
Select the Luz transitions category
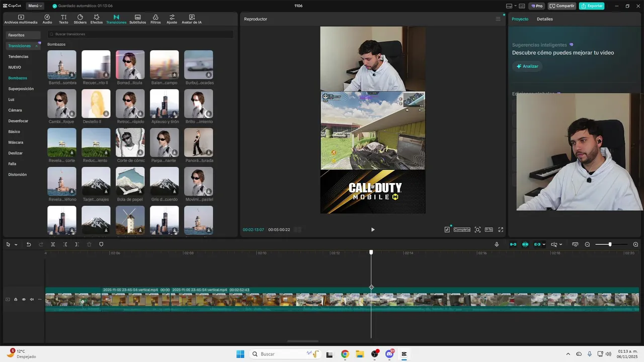point(11,100)
